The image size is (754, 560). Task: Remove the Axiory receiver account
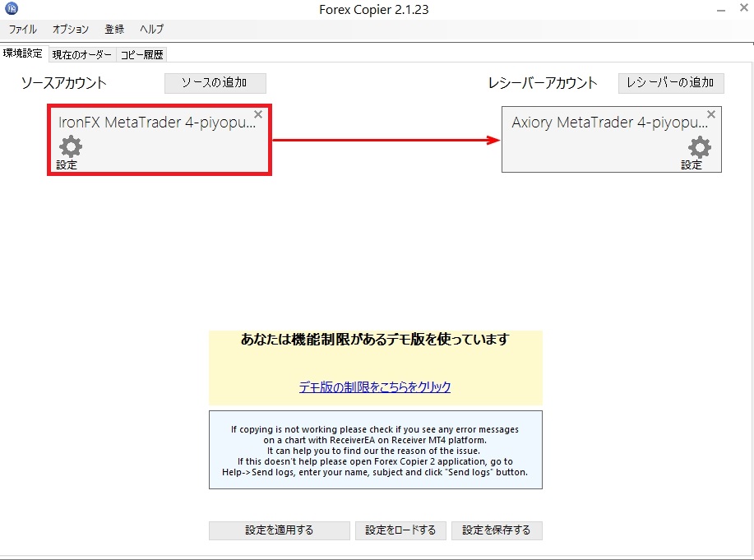(710, 114)
